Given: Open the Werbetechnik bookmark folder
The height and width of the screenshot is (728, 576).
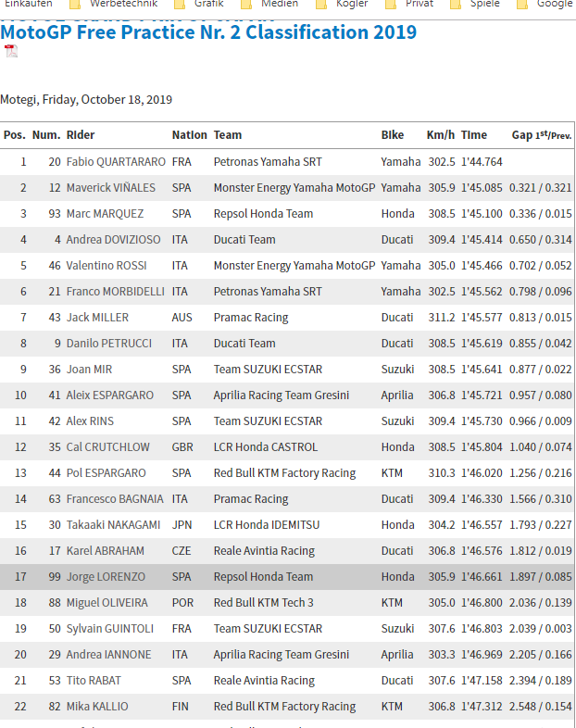Looking at the screenshot, I should coord(113,4).
